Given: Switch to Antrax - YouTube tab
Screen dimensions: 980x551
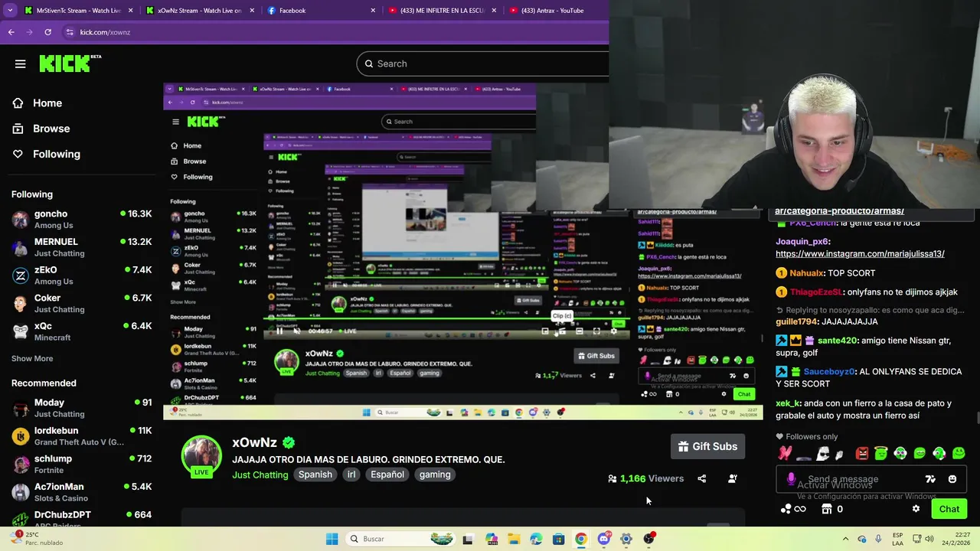Looking at the screenshot, I should click(555, 11).
